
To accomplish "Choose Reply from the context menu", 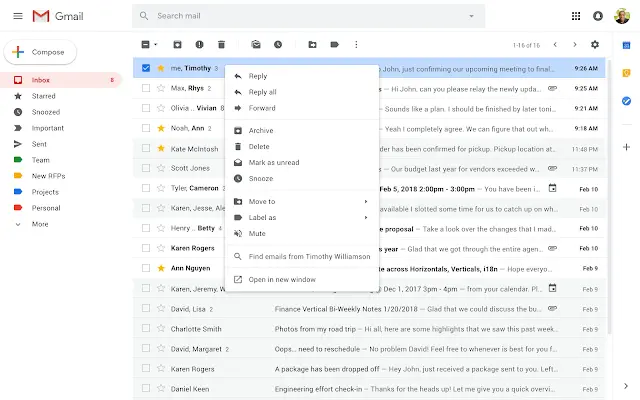I will (x=302, y=76).
